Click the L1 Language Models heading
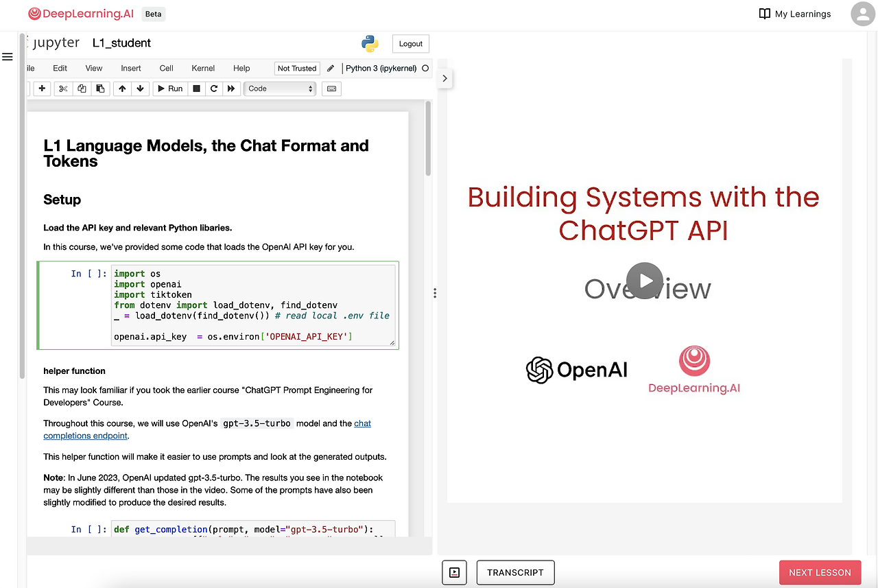The image size is (878, 588). pyautogui.click(x=206, y=153)
